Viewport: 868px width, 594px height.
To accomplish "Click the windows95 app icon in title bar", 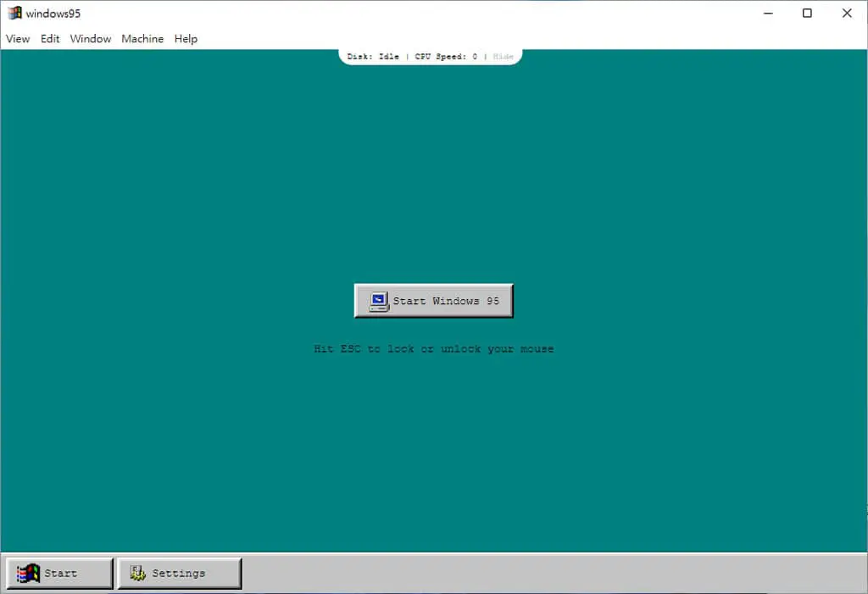I will pyautogui.click(x=15, y=13).
